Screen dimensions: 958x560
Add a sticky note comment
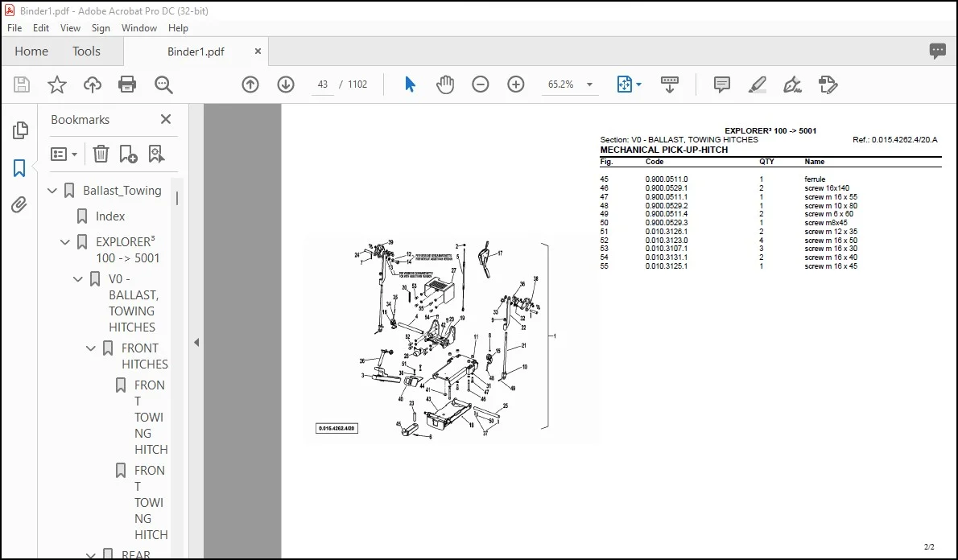click(721, 84)
